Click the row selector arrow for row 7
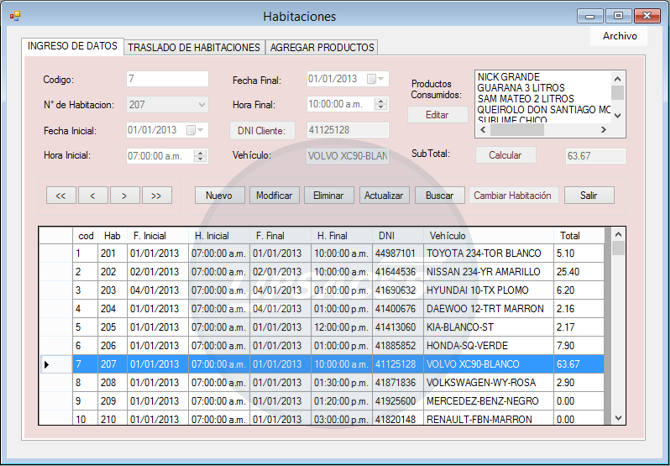This screenshot has width=670, height=466. point(56,364)
